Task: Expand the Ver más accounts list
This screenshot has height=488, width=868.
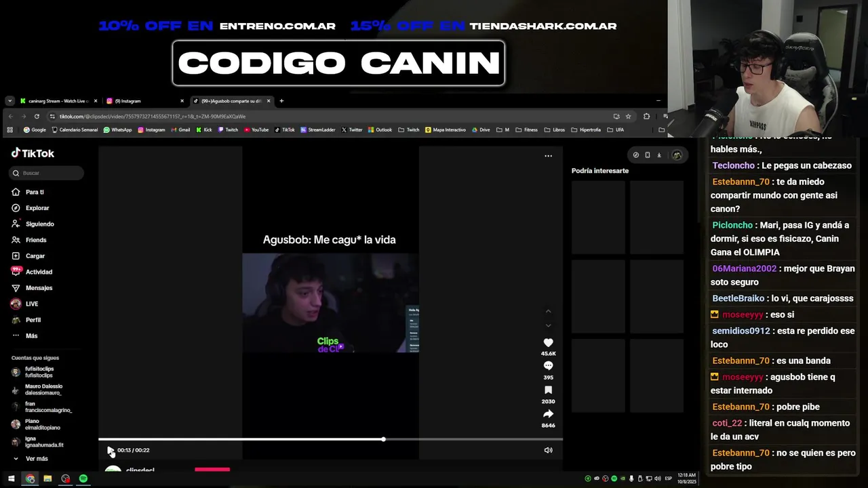Action: (x=31, y=459)
